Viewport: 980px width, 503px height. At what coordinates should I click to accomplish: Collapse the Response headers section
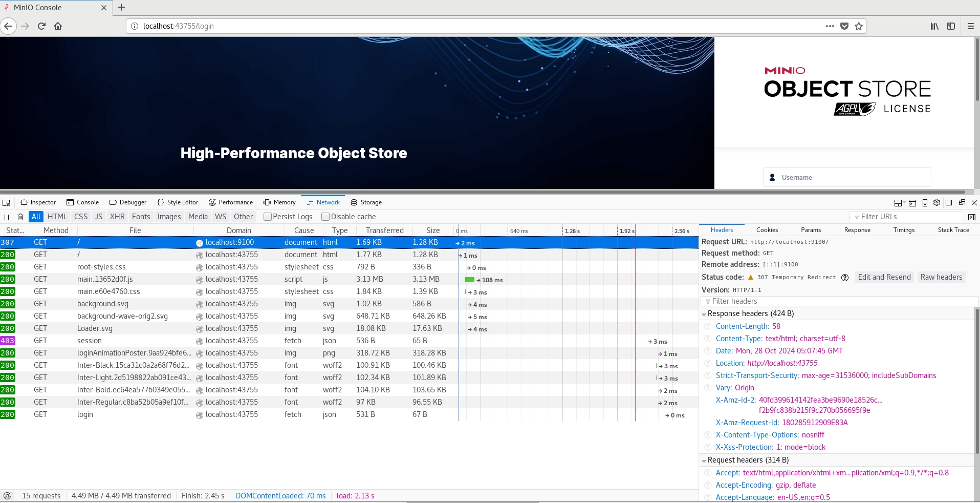pyautogui.click(x=704, y=314)
